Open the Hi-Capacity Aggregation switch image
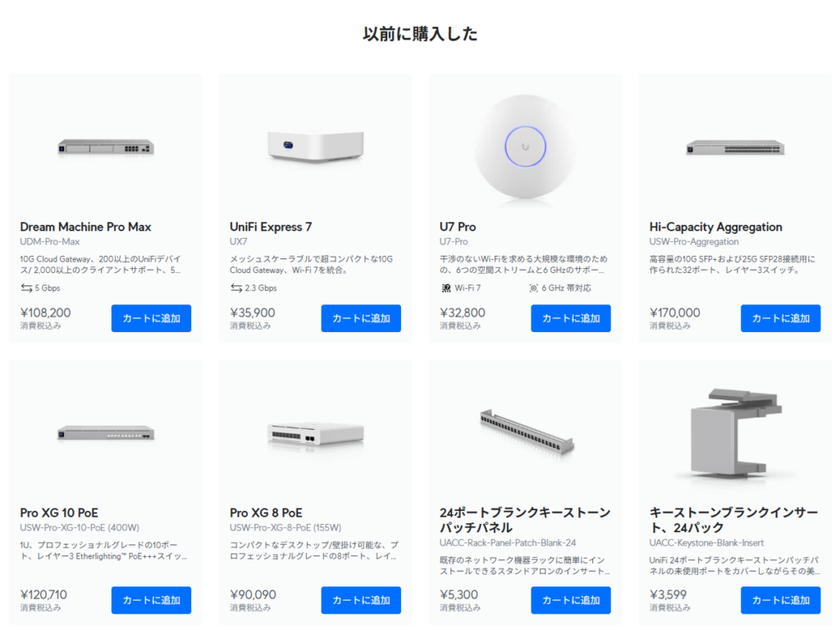840x634 pixels. click(x=735, y=148)
